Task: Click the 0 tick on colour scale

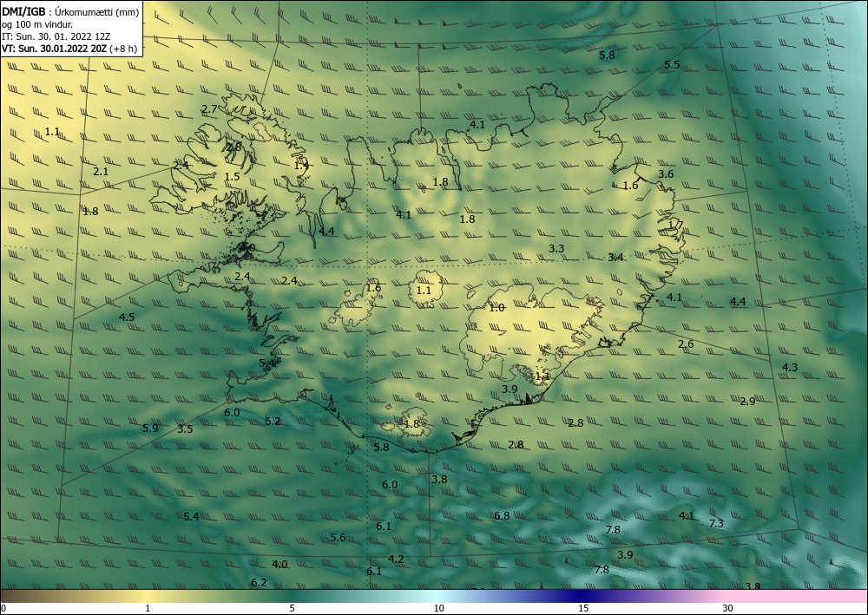Action: pos(3,608)
